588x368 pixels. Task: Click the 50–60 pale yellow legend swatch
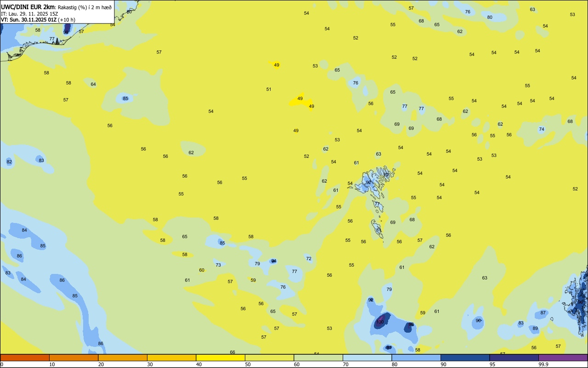click(269, 357)
